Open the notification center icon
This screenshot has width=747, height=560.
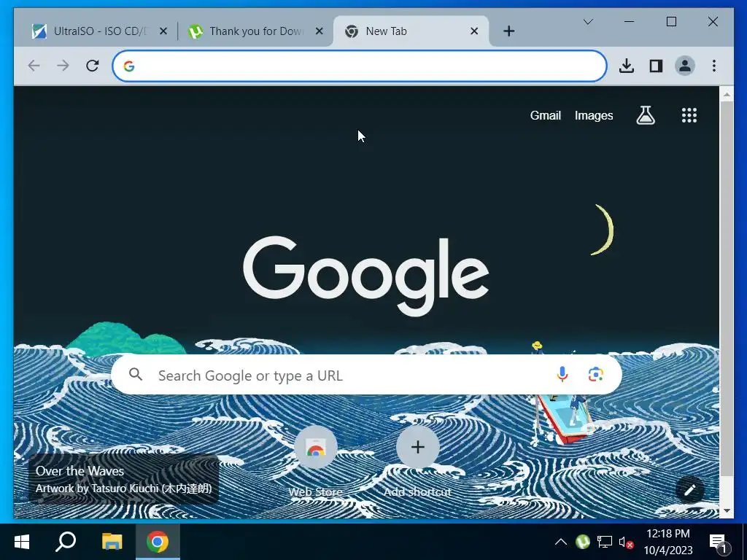pos(719,542)
